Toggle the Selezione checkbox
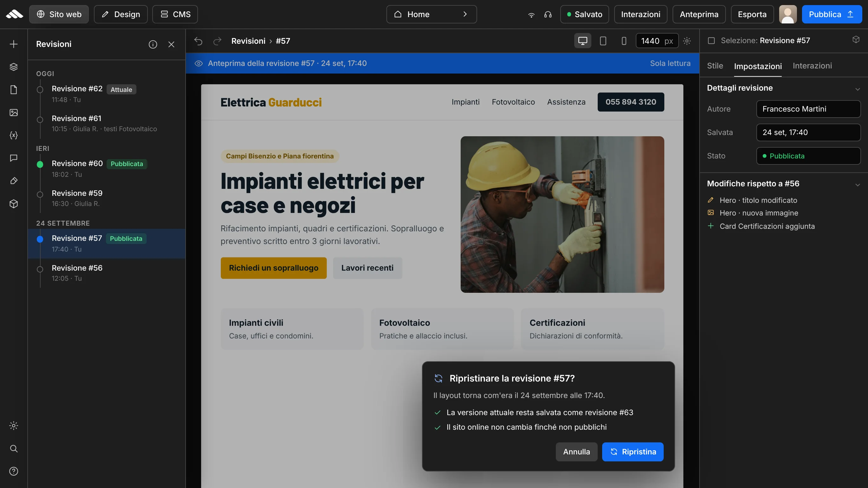The width and height of the screenshot is (868, 488). coord(711,40)
